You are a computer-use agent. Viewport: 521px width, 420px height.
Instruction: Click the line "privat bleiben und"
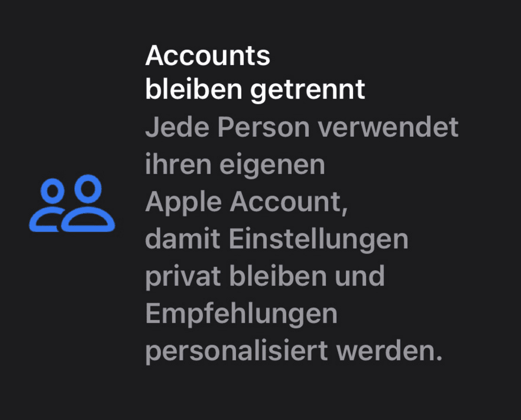(x=265, y=276)
